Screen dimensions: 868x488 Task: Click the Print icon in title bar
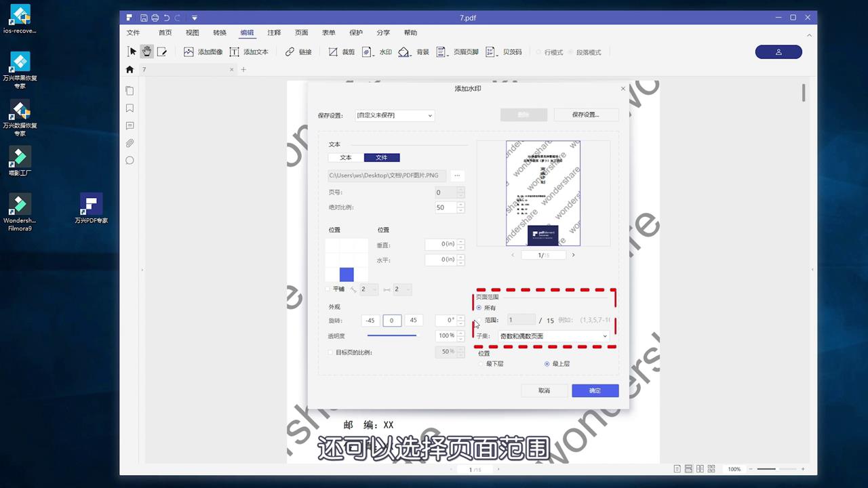(155, 18)
